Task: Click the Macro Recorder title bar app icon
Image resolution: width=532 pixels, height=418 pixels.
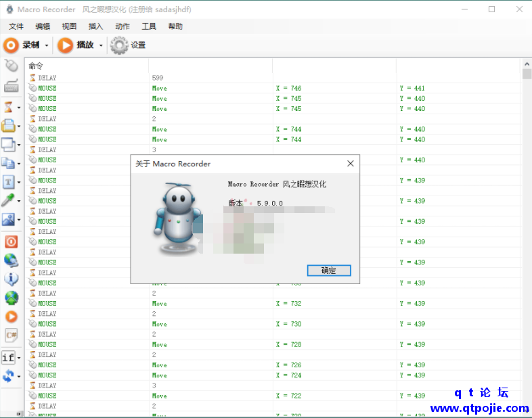Action: coord(9,9)
